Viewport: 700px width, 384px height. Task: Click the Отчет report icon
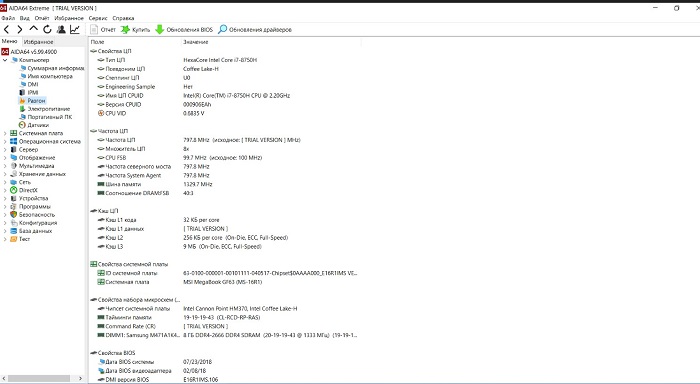[94, 29]
